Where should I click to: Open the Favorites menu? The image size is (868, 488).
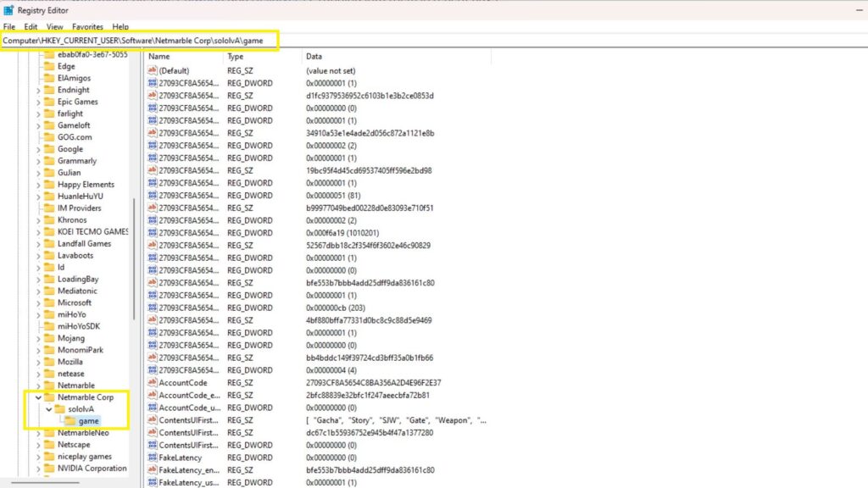pyautogui.click(x=87, y=26)
